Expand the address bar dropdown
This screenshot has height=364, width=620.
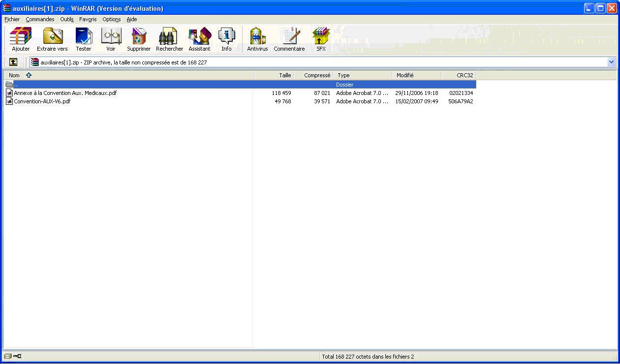click(612, 62)
